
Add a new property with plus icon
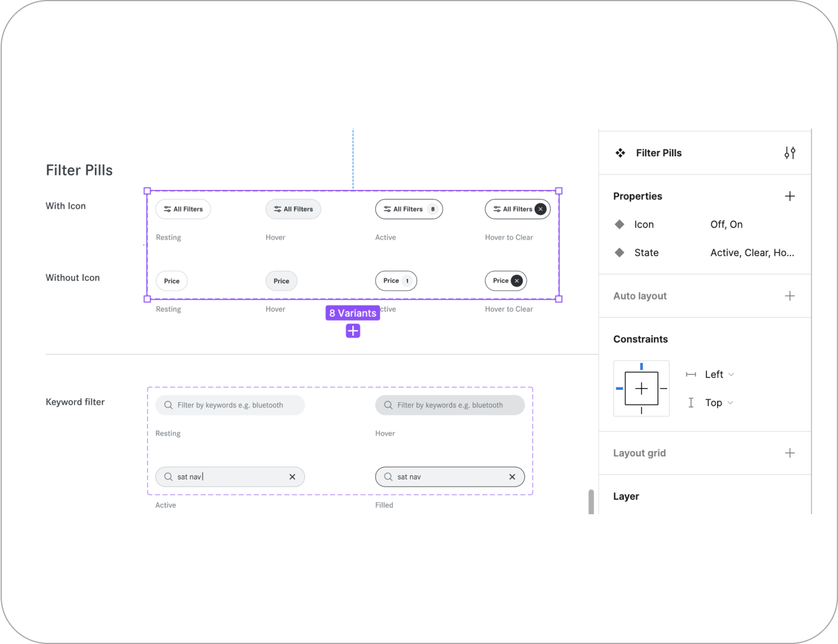(790, 196)
